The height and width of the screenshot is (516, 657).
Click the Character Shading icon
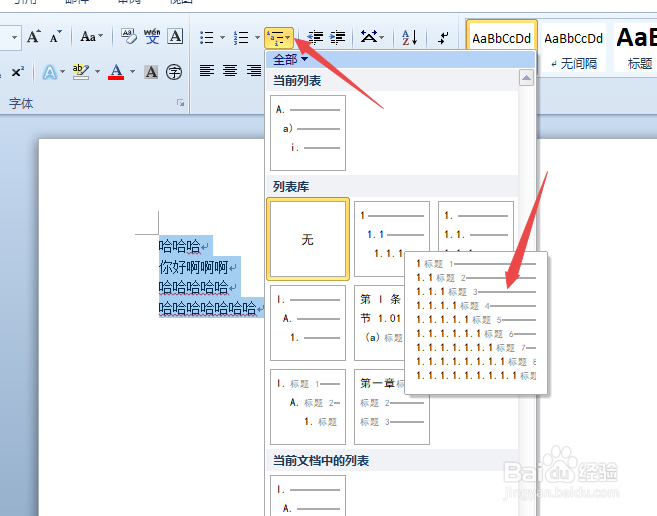[x=151, y=72]
